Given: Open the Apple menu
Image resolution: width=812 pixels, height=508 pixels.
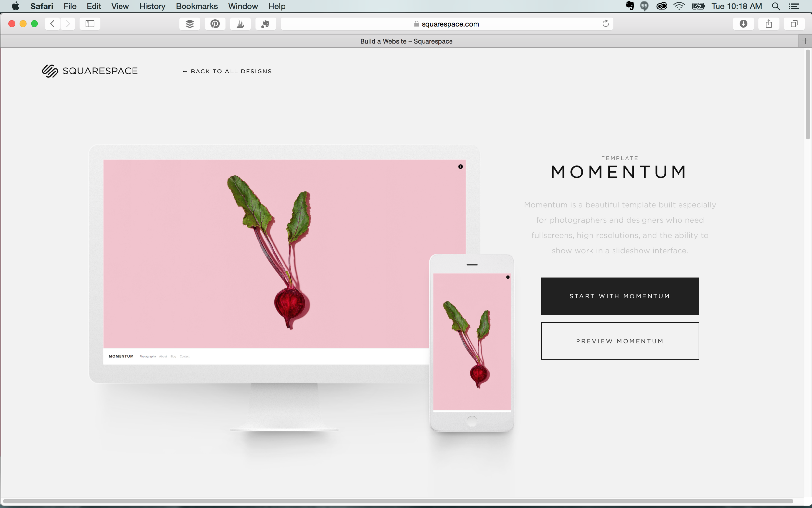Looking at the screenshot, I should coord(16,6).
